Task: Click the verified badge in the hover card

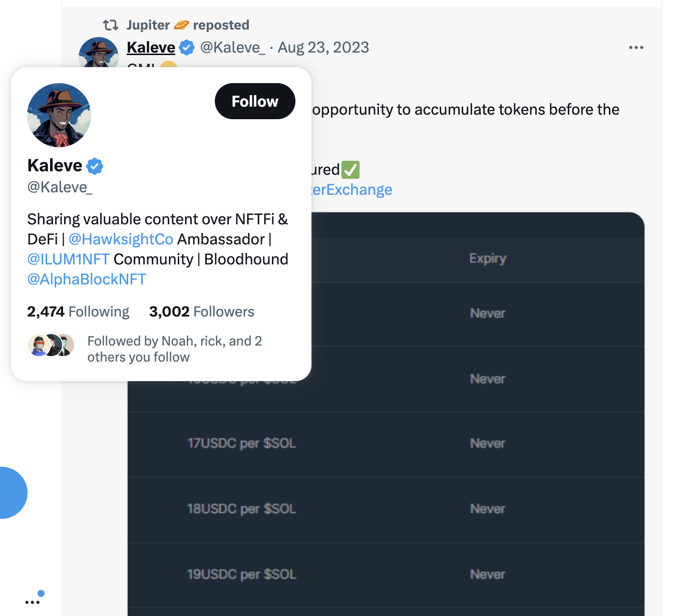Action: [x=95, y=166]
